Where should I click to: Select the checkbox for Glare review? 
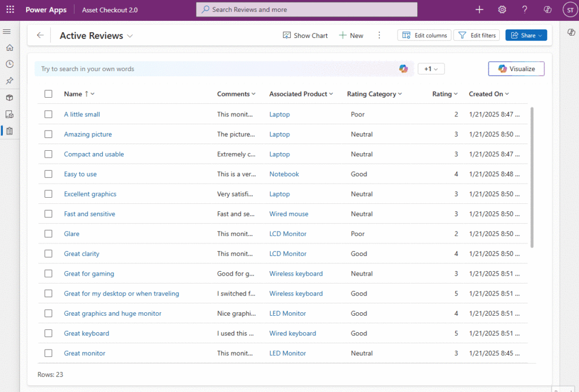(48, 233)
